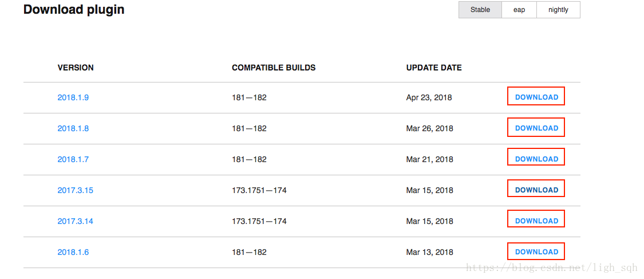Click the Download plugin heading
Viewport: 644px width, 279px height.
(x=74, y=9)
